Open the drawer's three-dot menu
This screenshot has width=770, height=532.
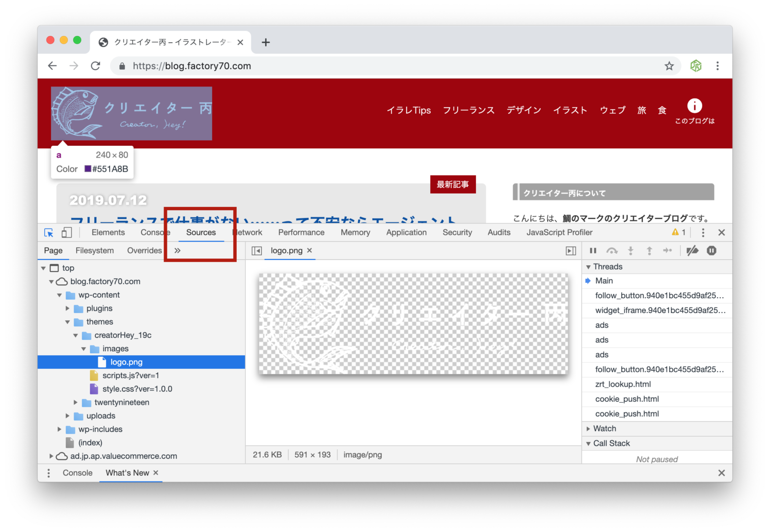tap(48, 473)
